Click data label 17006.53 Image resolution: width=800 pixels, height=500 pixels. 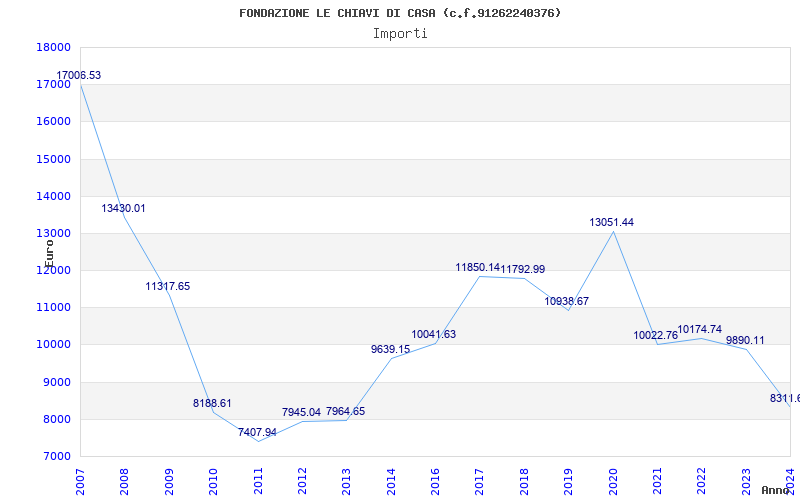coord(79,76)
